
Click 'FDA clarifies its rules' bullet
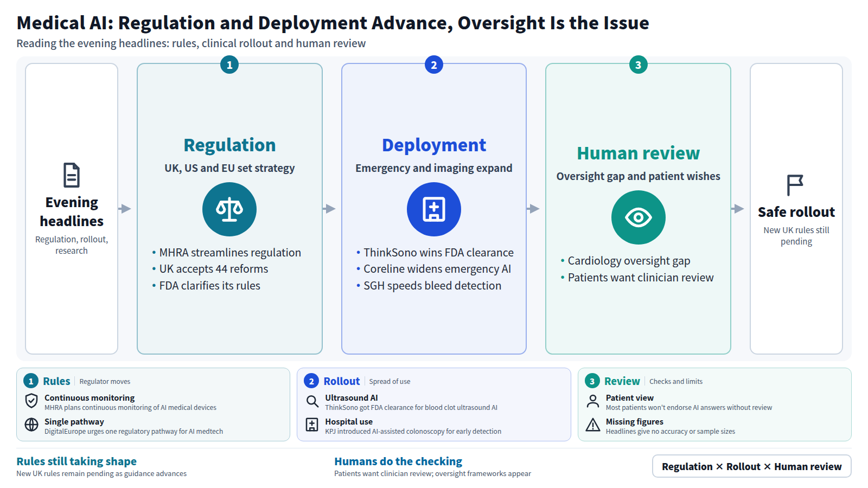point(210,286)
